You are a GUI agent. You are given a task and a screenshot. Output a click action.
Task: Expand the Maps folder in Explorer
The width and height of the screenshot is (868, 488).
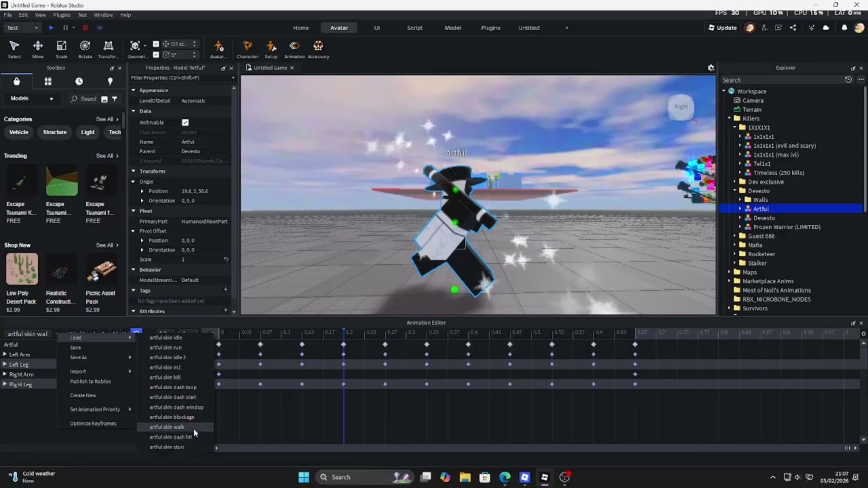pos(730,272)
